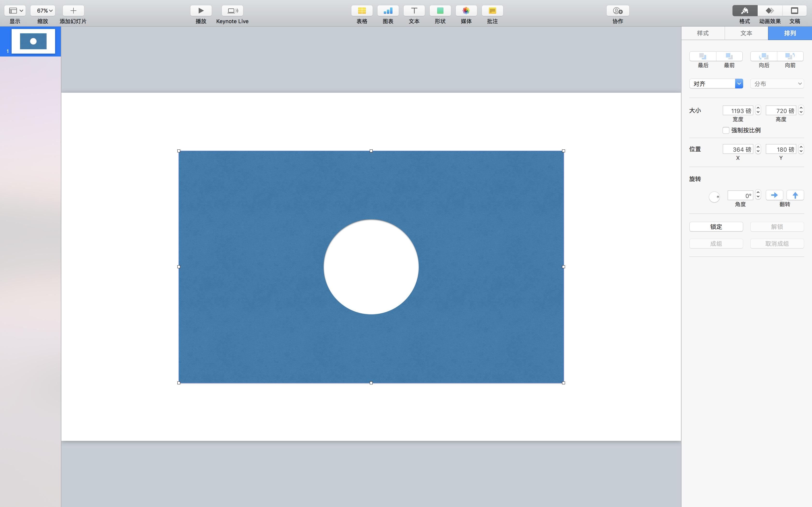Show the Document inspector
Image resolution: width=812 pixels, height=507 pixels.
[x=794, y=11]
